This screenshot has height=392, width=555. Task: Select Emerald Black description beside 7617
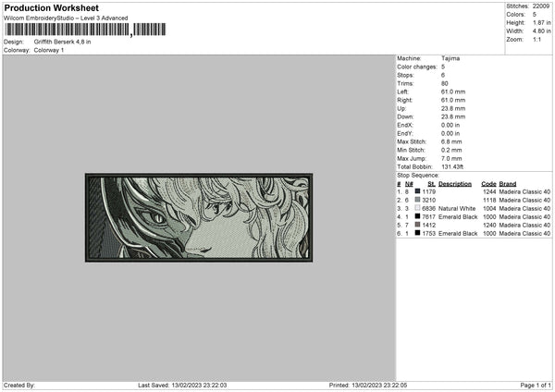point(458,217)
